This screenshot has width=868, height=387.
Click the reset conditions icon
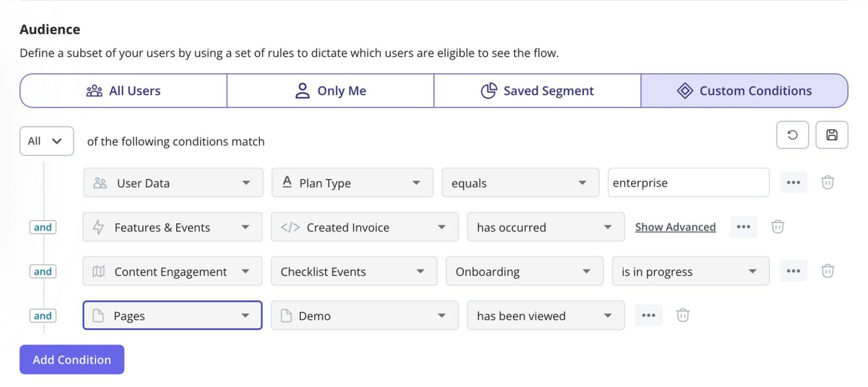pos(792,135)
